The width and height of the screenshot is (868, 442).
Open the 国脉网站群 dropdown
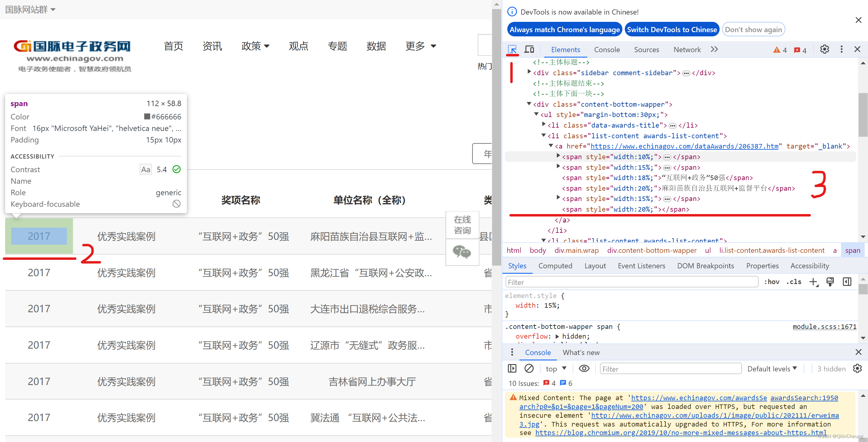click(30, 9)
